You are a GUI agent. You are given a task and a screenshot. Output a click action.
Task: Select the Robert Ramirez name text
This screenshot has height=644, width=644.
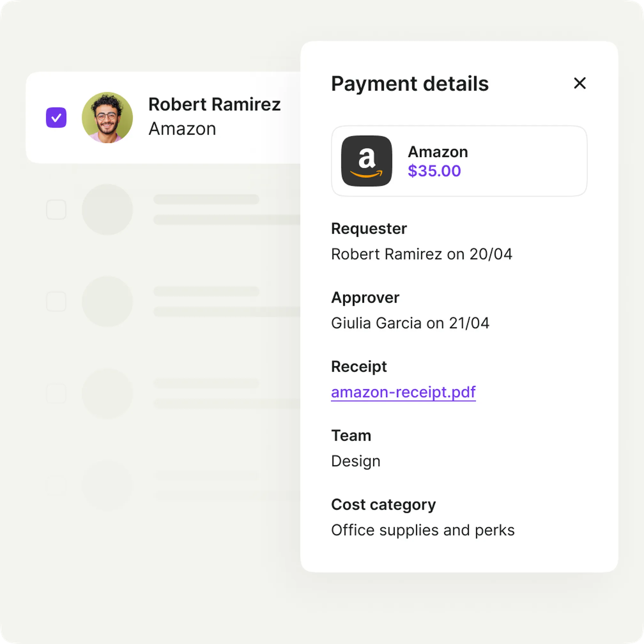click(x=214, y=104)
